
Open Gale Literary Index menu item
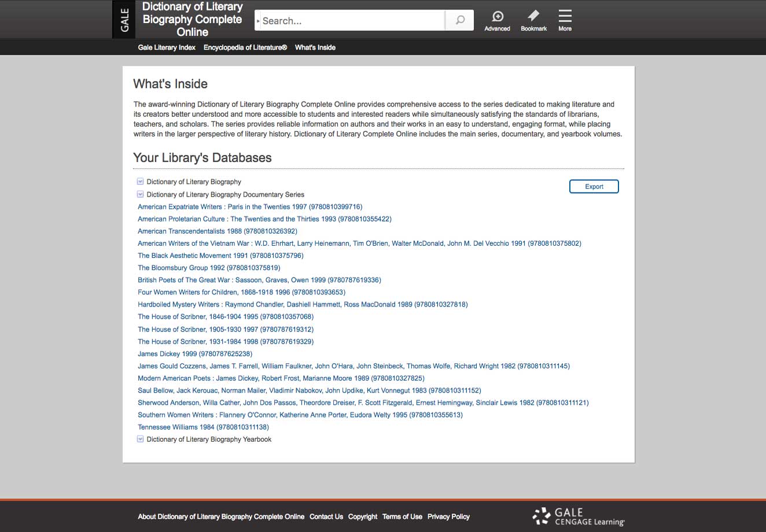[x=167, y=47]
